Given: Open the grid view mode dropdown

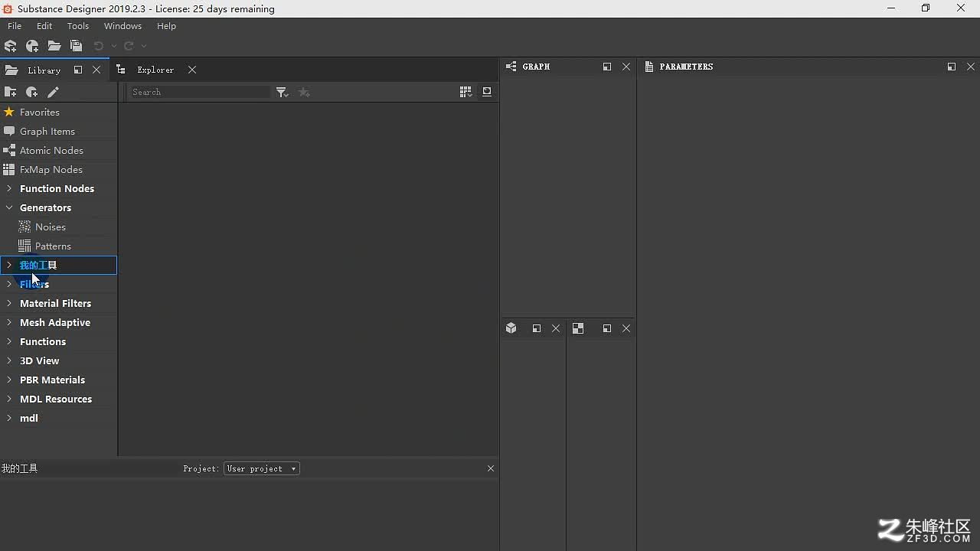Looking at the screenshot, I should [x=465, y=92].
